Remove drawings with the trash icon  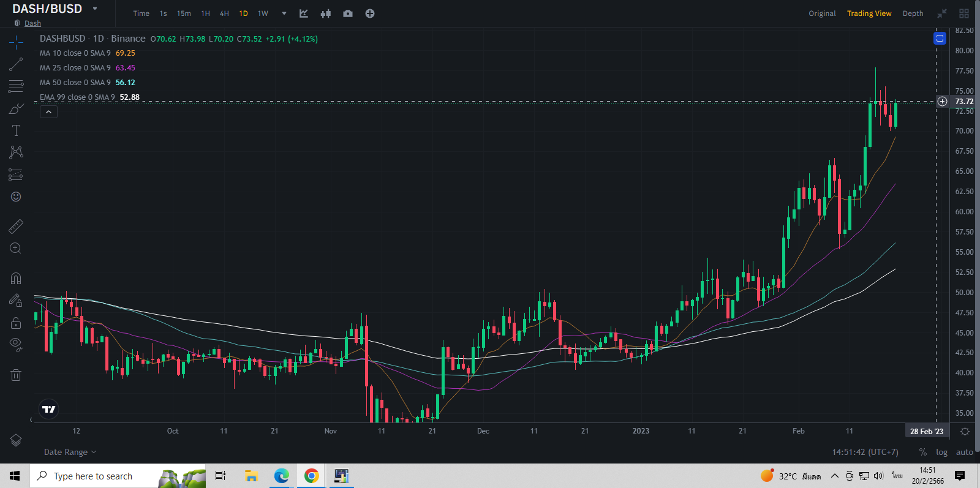(x=16, y=375)
